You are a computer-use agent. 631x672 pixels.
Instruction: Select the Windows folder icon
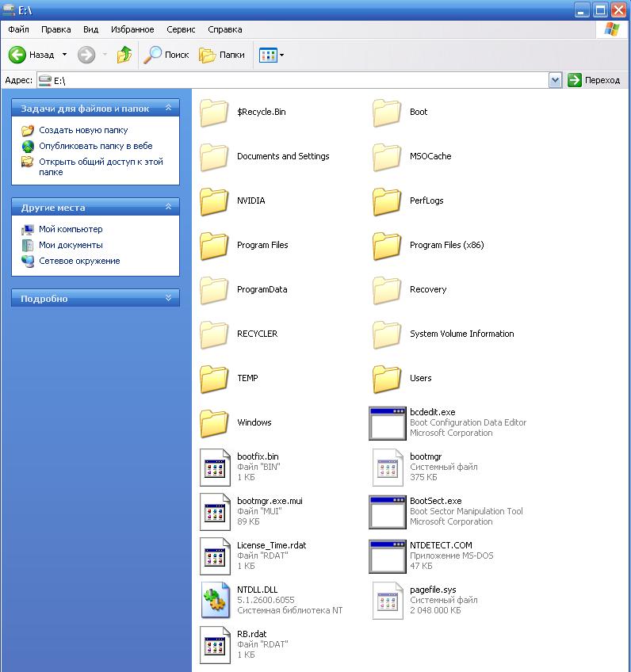click(215, 423)
